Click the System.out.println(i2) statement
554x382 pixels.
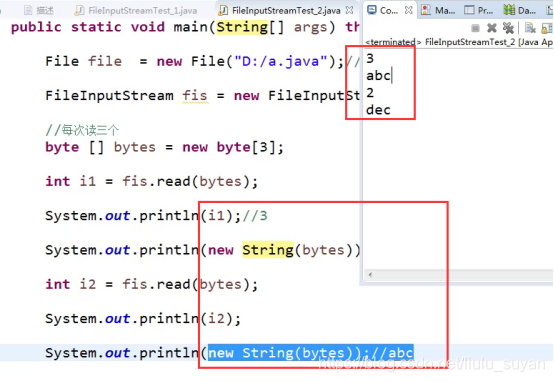click(x=143, y=319)
